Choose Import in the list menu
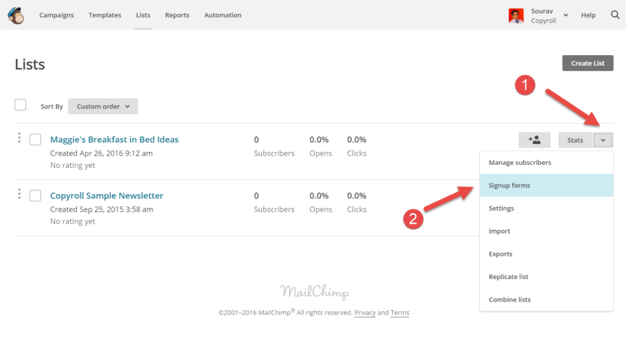626x364 pixels. coord(546,231)
